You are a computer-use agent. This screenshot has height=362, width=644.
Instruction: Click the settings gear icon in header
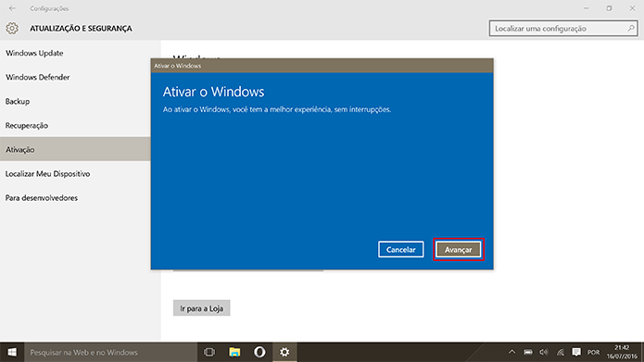coord(12,29)
